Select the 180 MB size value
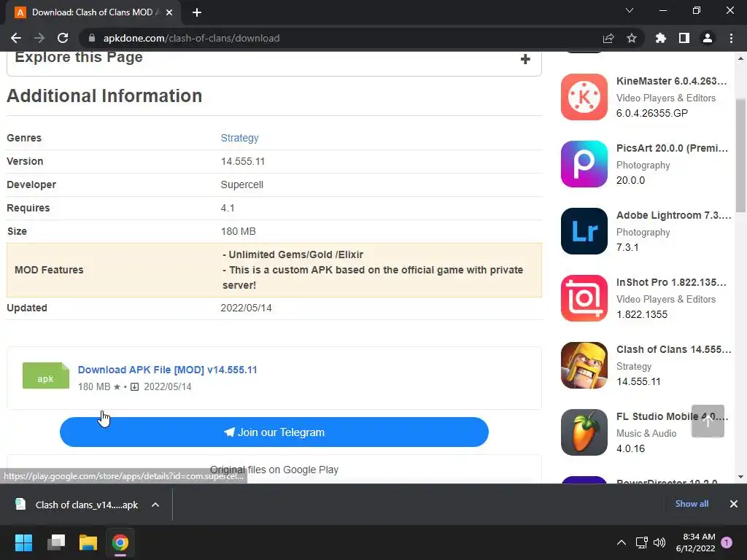The image size is (747, 560). [239, 231]
